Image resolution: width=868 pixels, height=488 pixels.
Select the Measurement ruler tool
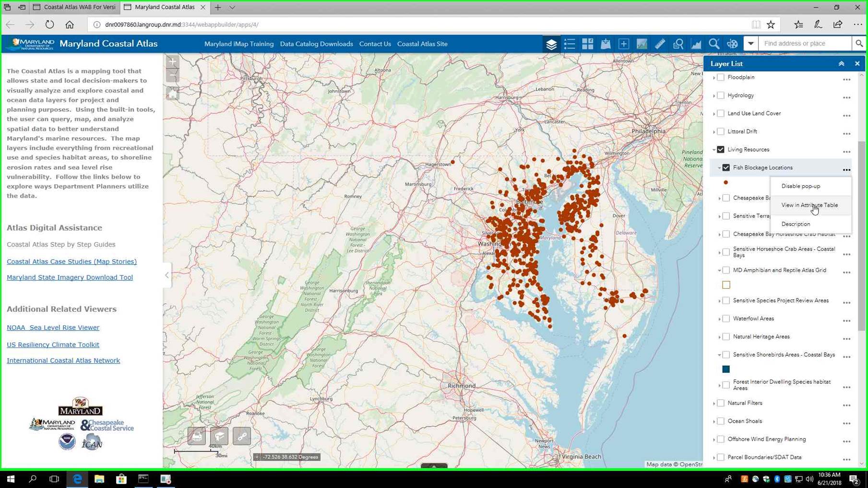[x=660, y=44]
